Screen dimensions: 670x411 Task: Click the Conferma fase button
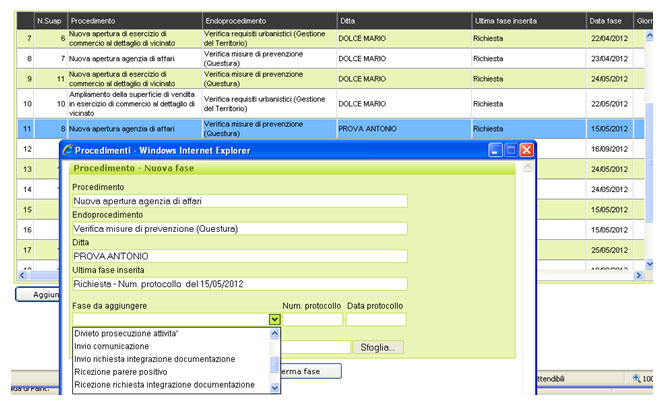point(311,371)
